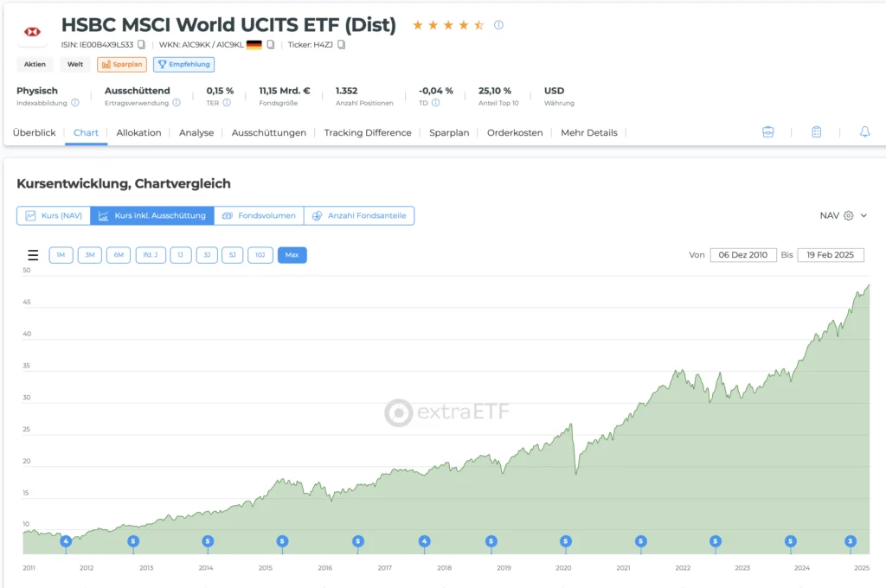
Task: Show Indexabbildung info tooltip icon
Action: (75, 103)
